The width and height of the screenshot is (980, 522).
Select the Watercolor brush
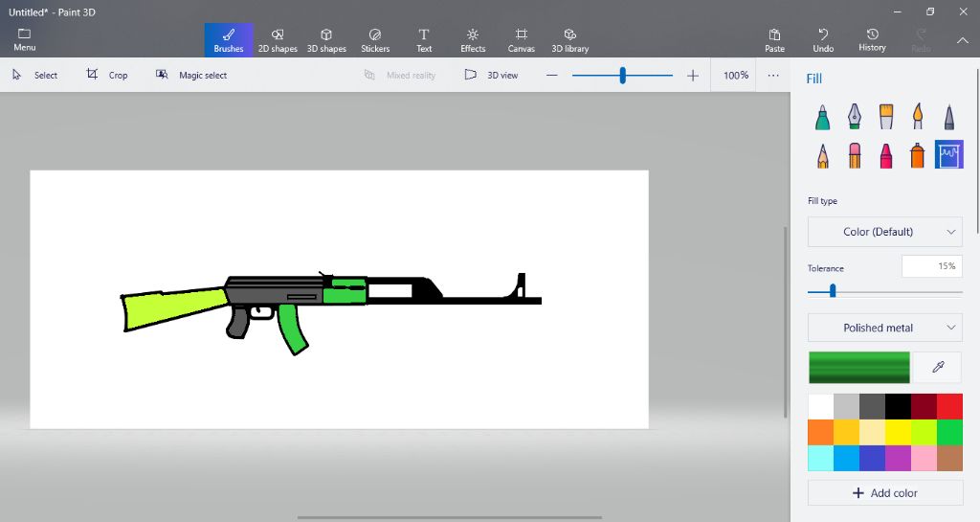[918, 117]
